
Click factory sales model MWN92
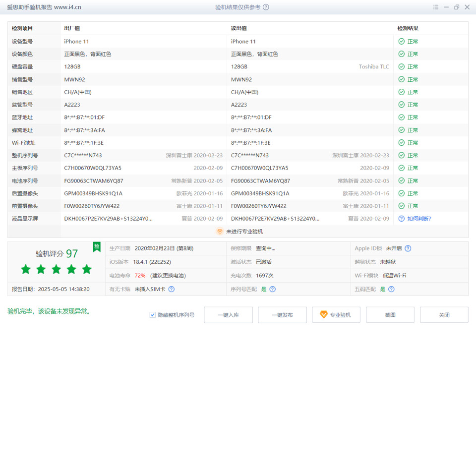point(74,79)
